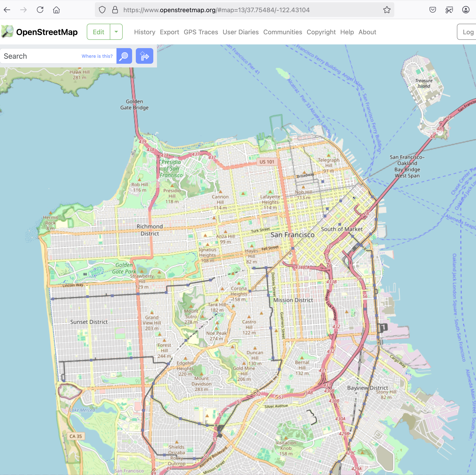Click the Presidio of San Francisco label
The image size is (476, 475).
coord(172,168)
